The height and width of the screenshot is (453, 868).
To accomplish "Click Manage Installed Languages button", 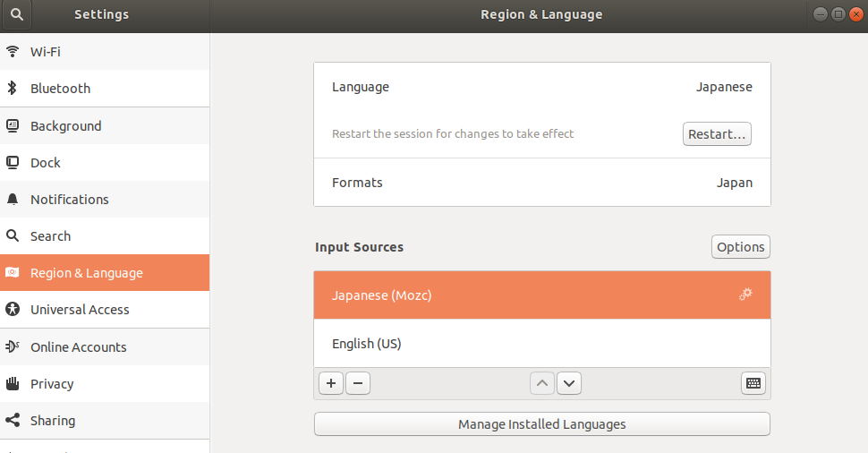I will click(x=541, y=424).
